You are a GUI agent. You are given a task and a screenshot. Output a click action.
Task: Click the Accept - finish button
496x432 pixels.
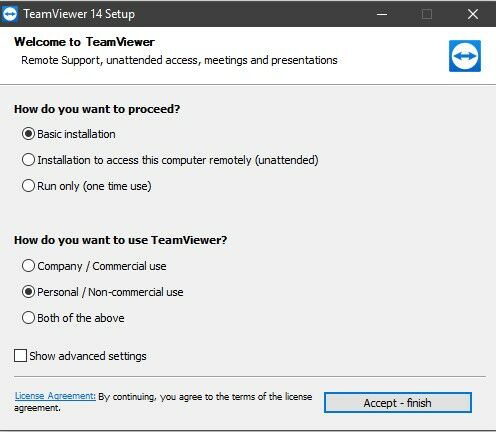[x=398, y=403]
